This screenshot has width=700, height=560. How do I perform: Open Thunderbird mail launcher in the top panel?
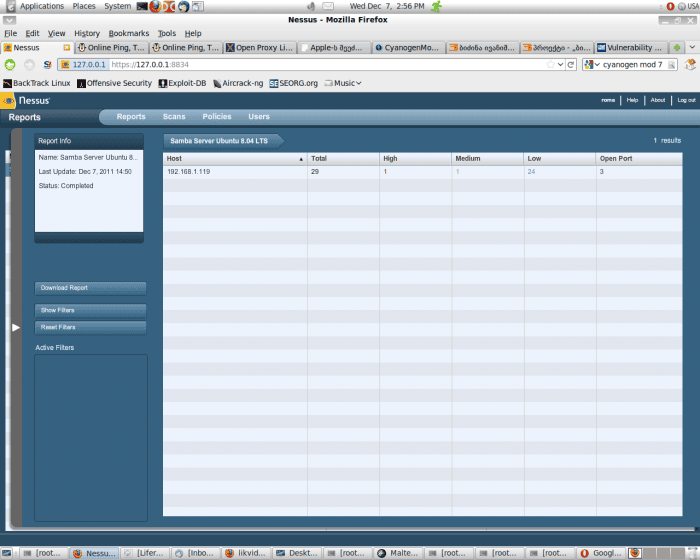(183, 6)
